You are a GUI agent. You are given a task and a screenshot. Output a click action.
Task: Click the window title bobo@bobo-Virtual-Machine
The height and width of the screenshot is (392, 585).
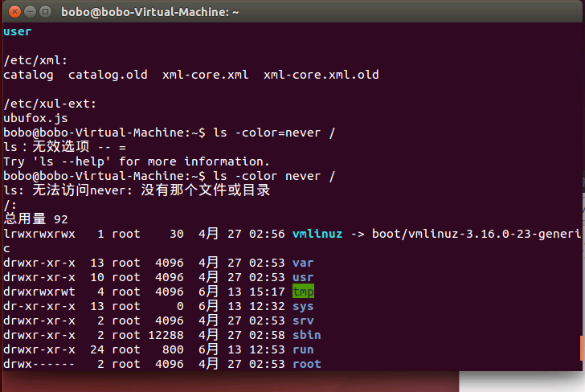point(149,12)
